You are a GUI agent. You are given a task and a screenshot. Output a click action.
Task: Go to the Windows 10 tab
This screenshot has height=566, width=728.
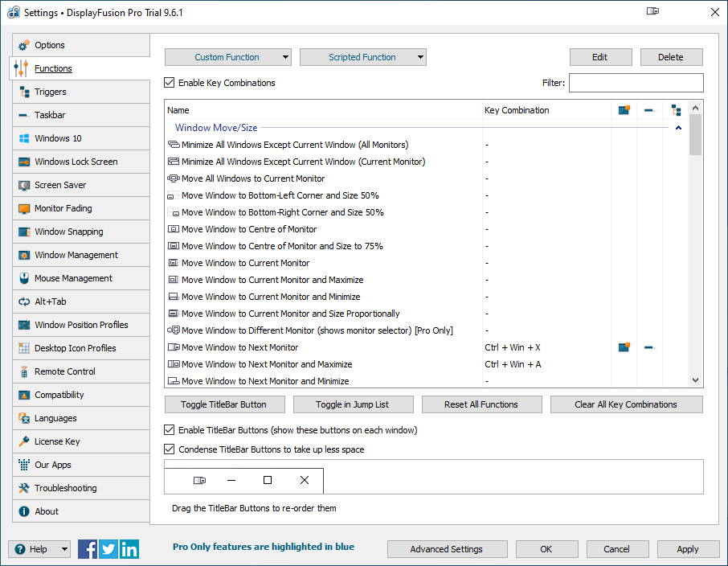81,138
